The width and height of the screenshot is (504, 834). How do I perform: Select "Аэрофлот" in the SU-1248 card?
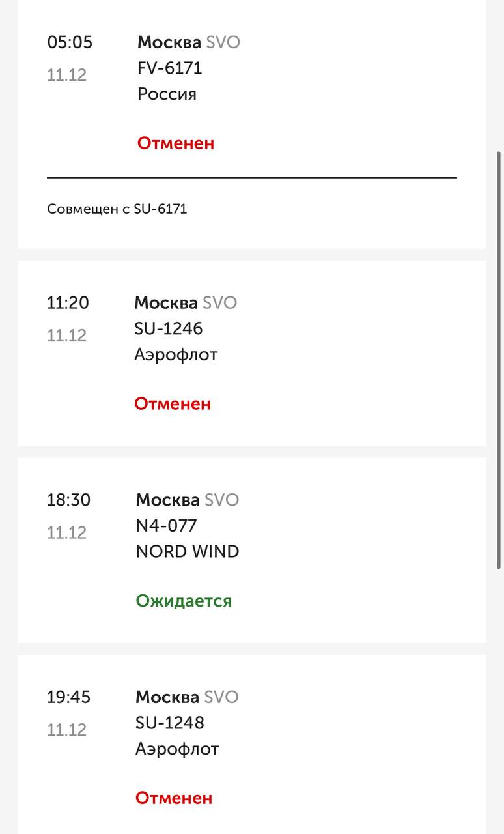point(177,749)
